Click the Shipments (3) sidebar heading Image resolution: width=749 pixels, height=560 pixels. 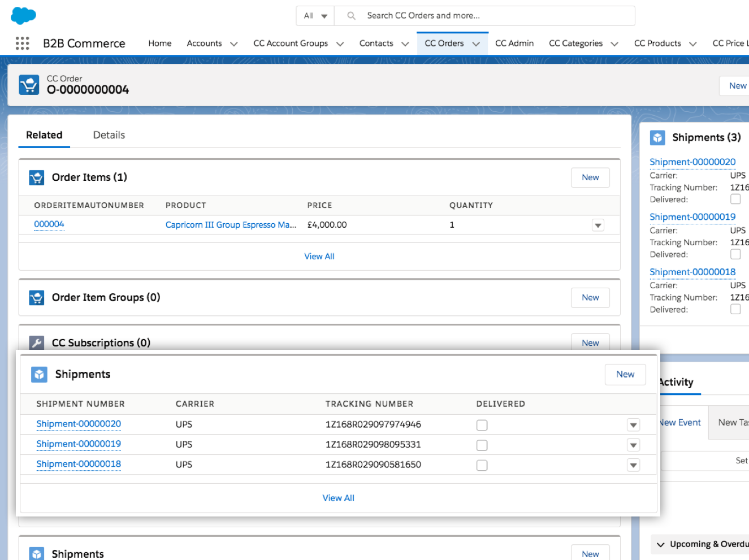(707, 137)
